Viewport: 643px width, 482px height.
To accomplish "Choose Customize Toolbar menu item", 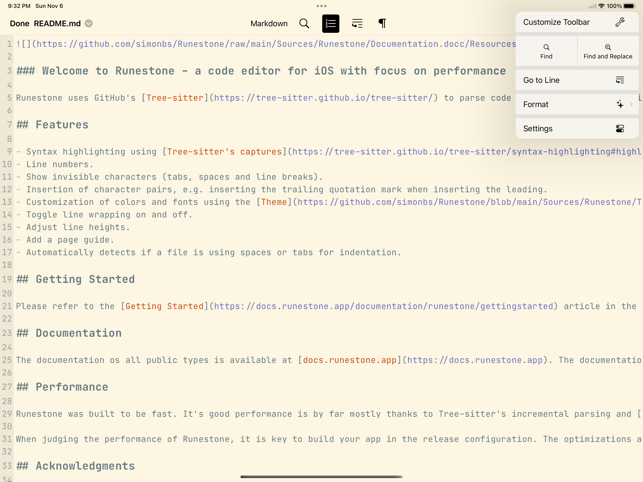I will (577, 22).
